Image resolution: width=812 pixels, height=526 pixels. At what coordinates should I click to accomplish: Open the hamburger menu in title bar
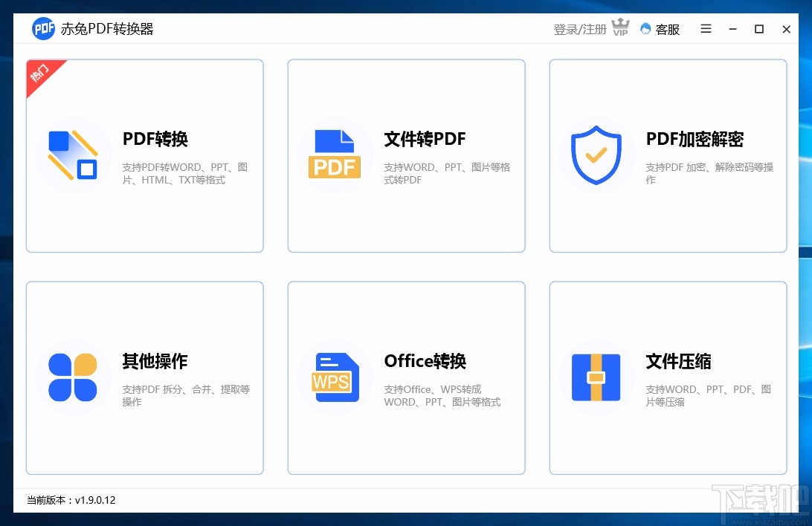point(705,28)
